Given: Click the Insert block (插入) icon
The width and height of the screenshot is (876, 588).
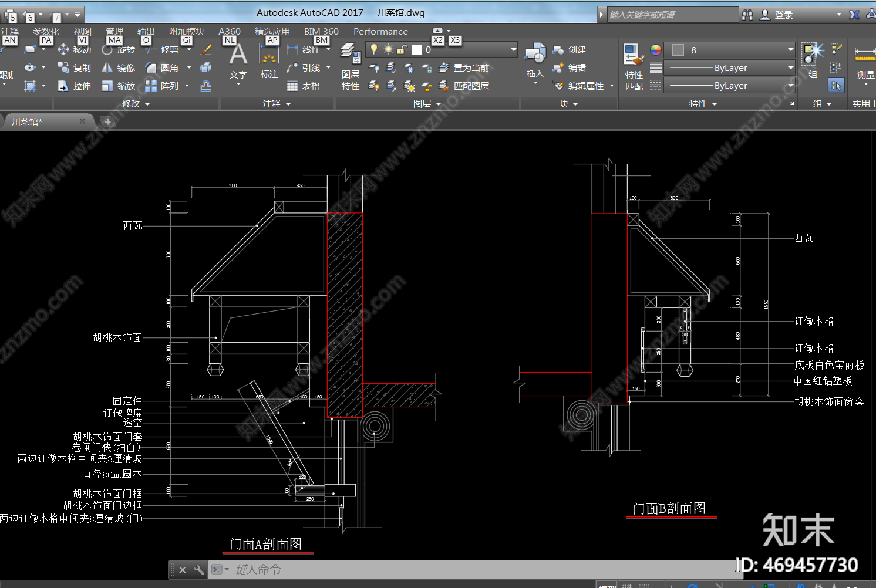Looking at the screenshot, I should click(535, 60).
